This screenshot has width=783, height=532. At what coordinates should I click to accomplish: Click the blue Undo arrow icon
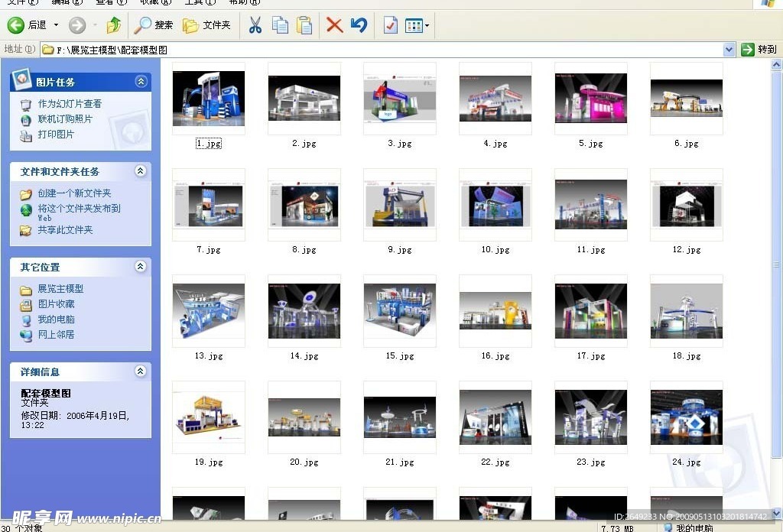[x=359, y=25]
